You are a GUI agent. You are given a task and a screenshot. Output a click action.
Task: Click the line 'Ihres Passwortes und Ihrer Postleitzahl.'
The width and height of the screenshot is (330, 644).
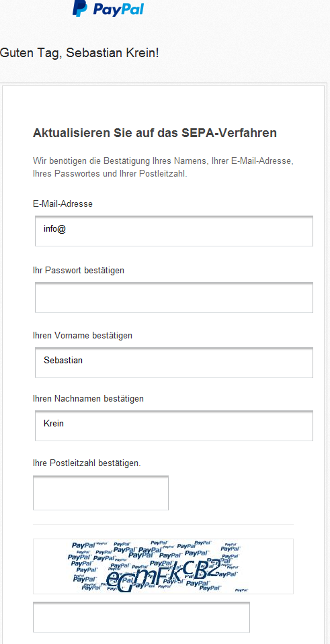110,174
